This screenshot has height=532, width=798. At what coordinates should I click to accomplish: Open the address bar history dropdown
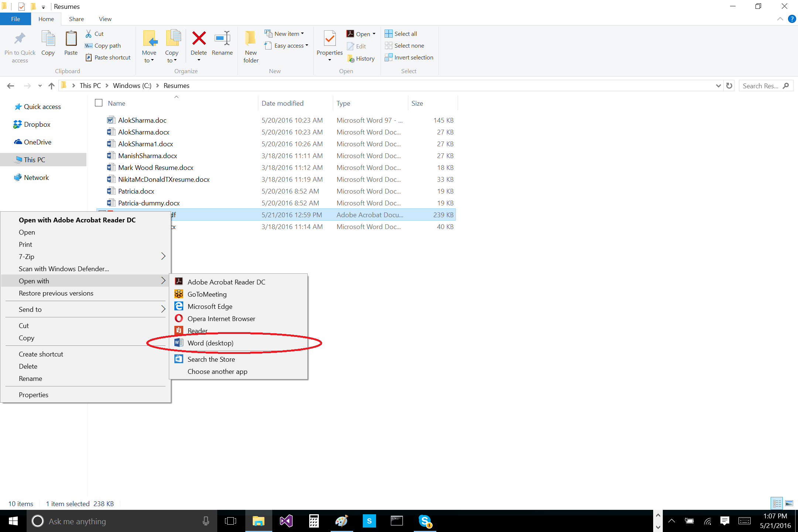(x=718, y=86)
